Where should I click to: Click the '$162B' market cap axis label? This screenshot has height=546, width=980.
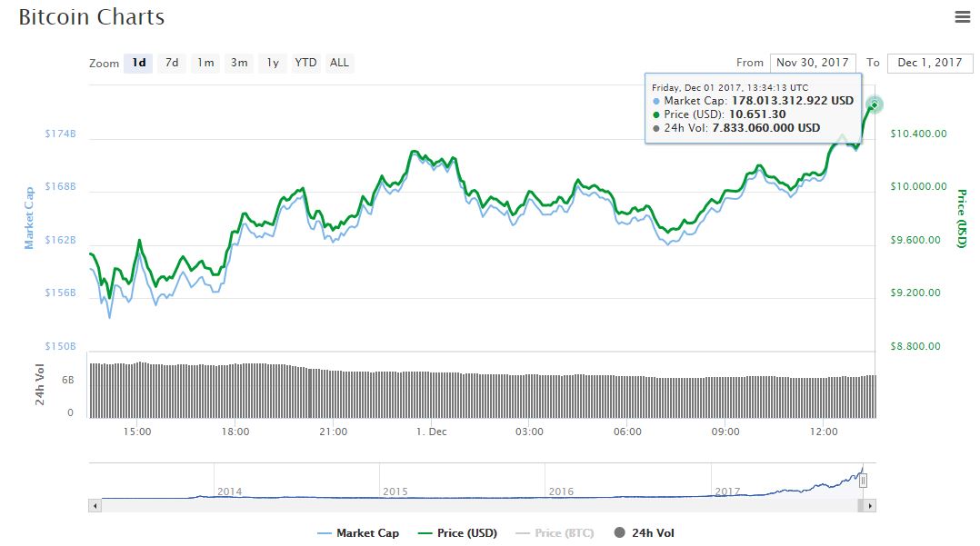[x=61, y=240]
